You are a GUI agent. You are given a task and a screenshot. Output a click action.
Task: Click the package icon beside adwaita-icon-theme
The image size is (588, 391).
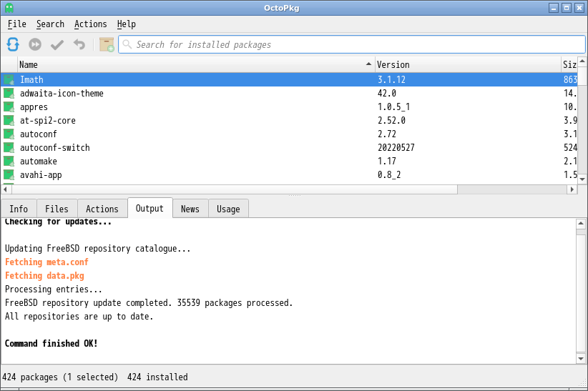click(x=9, y=93)
